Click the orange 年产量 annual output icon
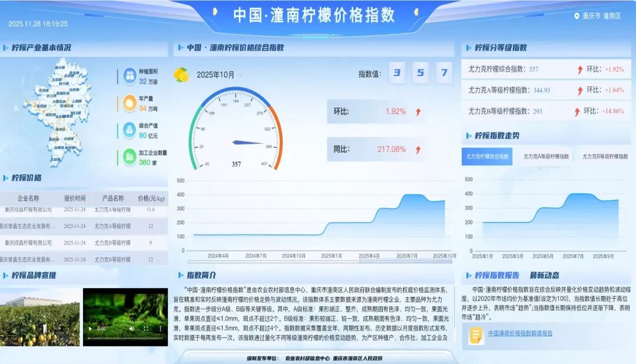Image resolution: width=636 pixels, height=364 pixels. point(130,103)
